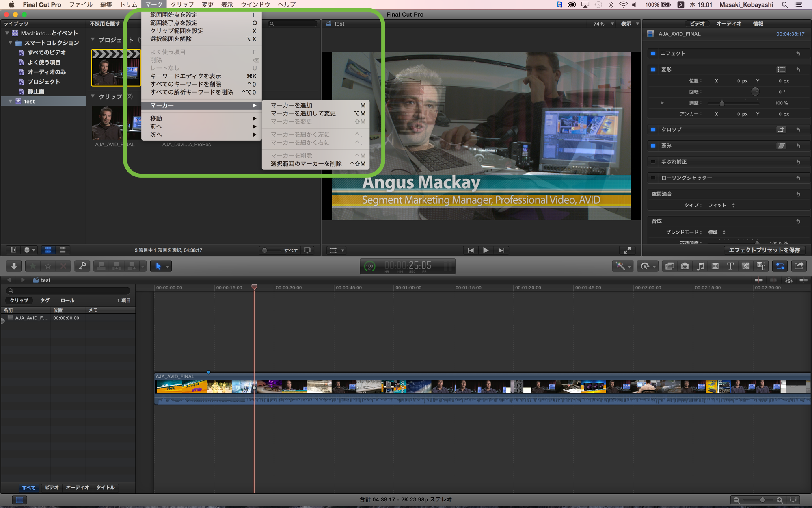Open the generators browser
Viewport: 812px width, 508px height.
coord(746,266)
